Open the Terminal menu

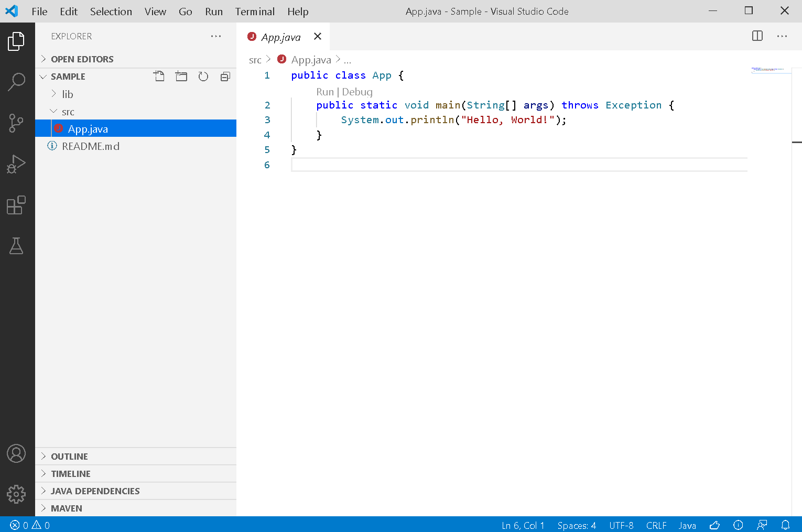255,12
